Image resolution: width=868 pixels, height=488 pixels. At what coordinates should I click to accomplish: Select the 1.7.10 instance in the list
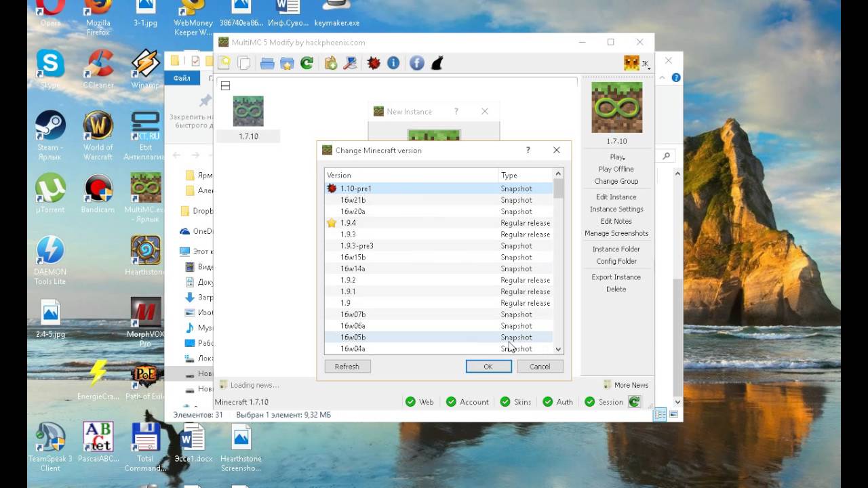click(x=248, y=119)
